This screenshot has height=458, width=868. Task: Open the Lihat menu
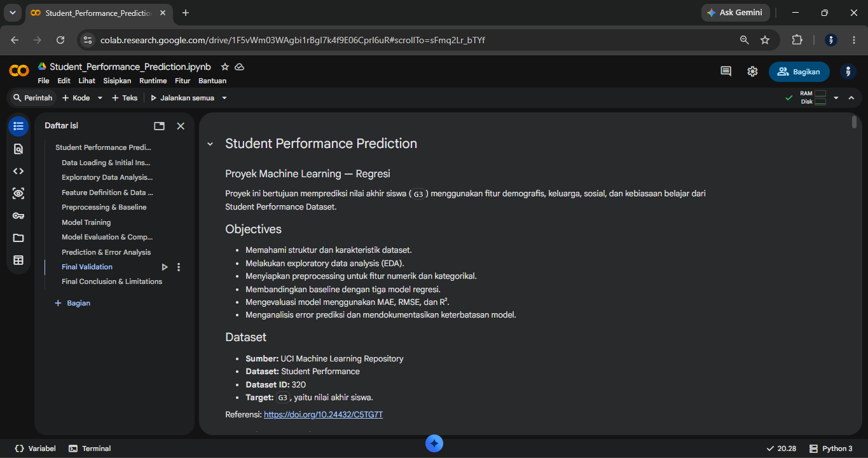87,81
